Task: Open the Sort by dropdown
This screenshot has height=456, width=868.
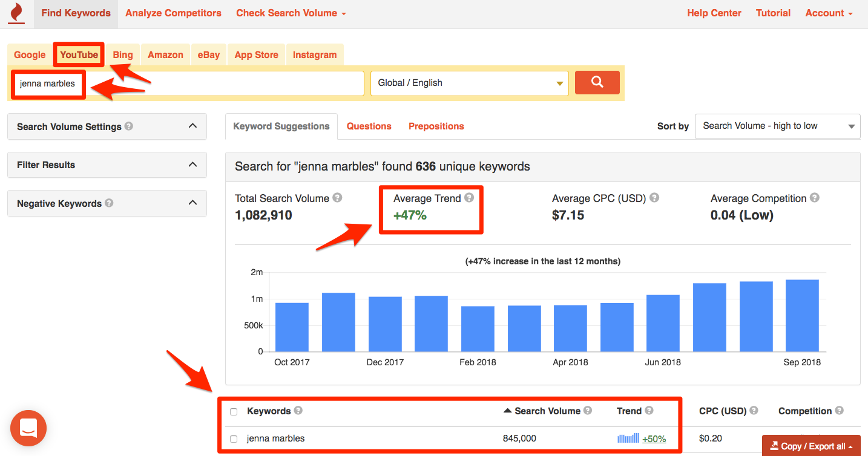Action: click(x=777, y=126)
